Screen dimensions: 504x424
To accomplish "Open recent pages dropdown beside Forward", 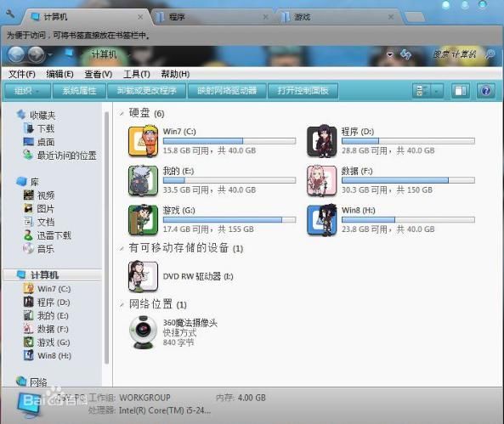I will pos(50,55).
